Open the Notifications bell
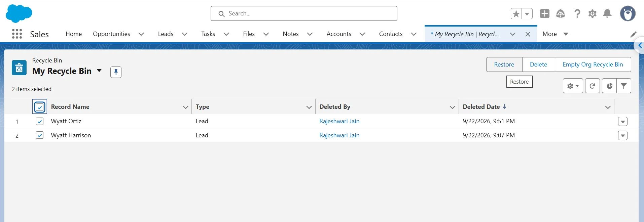The image size is (644, 222). tap(607, 13)
